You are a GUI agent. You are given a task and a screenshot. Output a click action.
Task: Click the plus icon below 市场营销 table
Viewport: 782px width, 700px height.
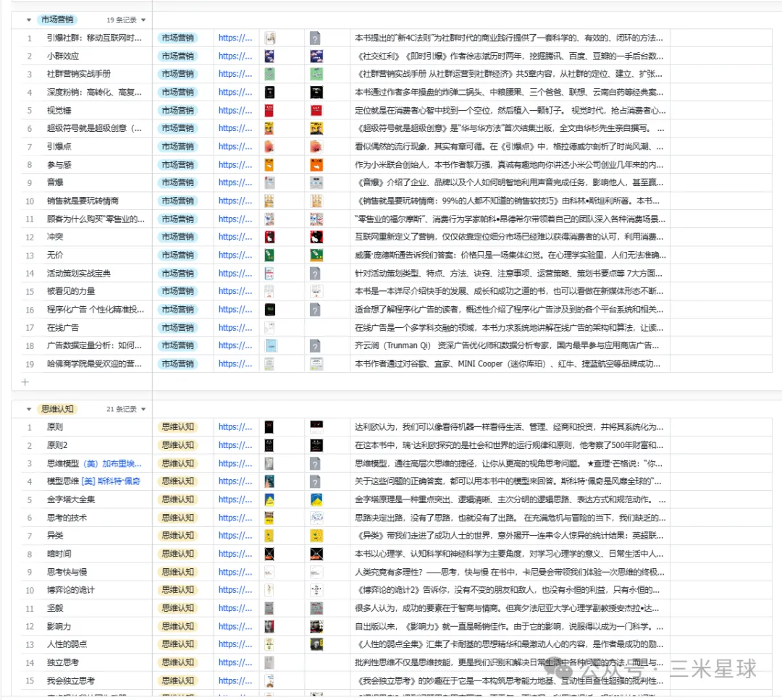(25, 381)
